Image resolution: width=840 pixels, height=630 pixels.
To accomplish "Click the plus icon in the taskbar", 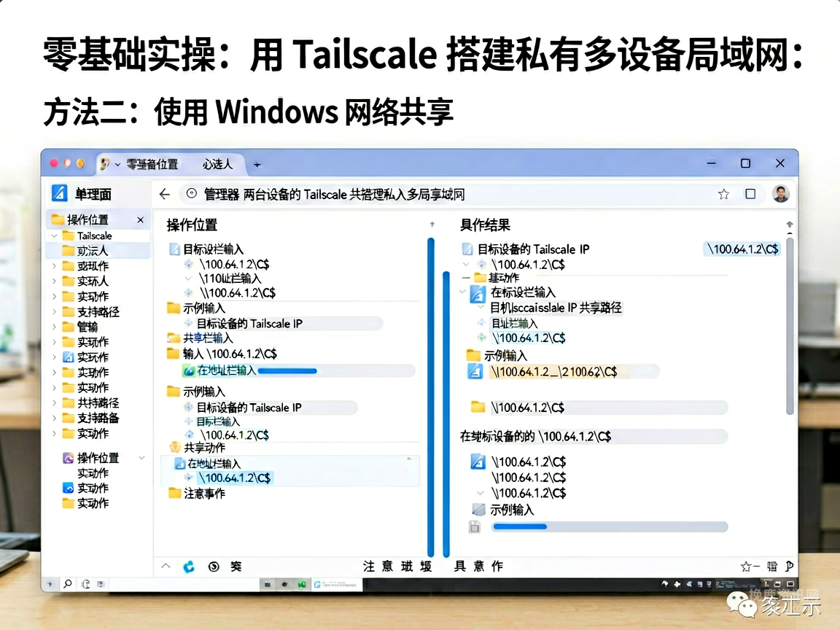I will pos(50,584).
